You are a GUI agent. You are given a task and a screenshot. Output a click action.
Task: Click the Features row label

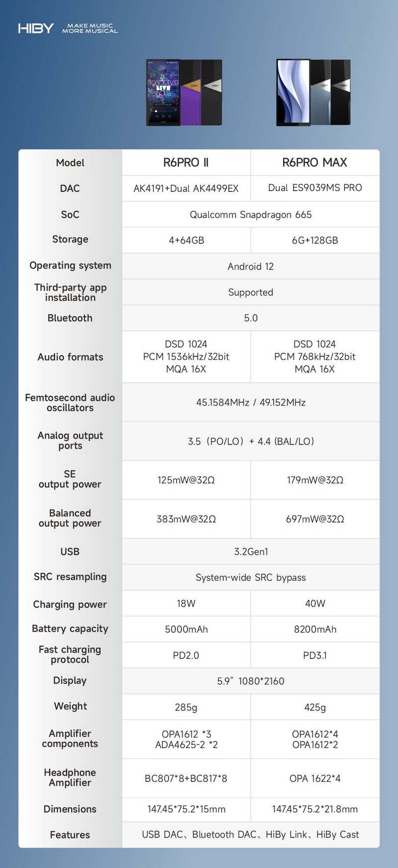click(70, 835)
